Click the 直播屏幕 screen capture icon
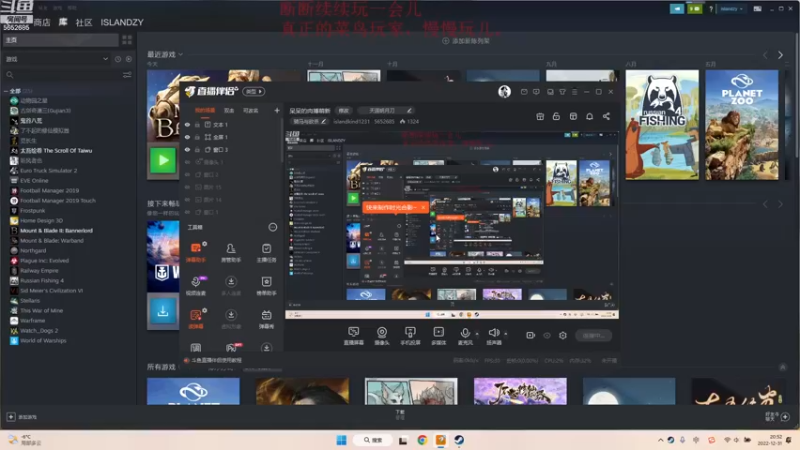The width and height of the screenshot is (800, 450). coord(353,335)
